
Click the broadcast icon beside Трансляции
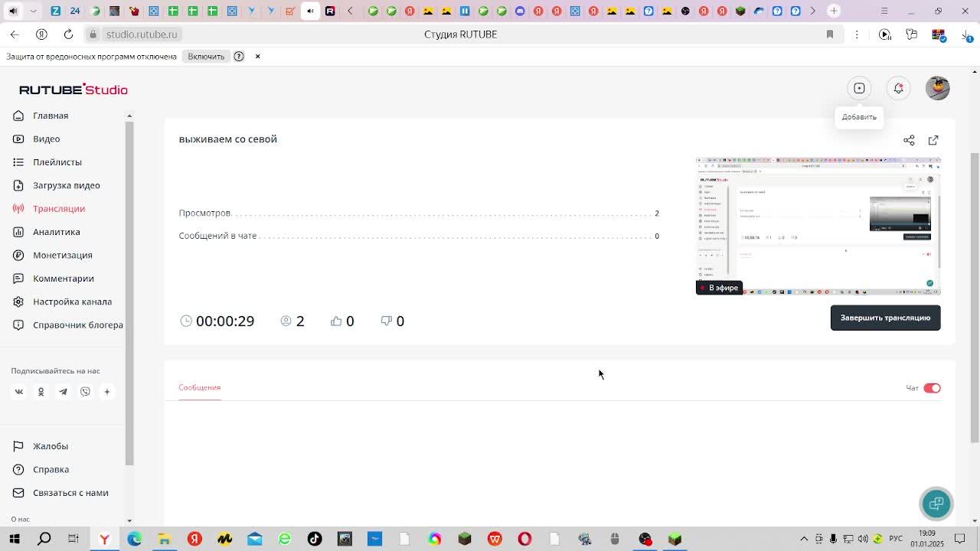18,208
